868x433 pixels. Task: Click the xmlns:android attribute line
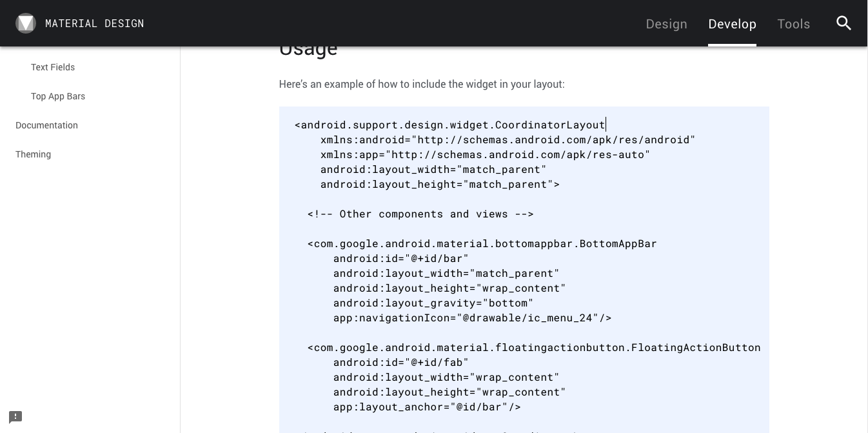(x=508, y=139)
